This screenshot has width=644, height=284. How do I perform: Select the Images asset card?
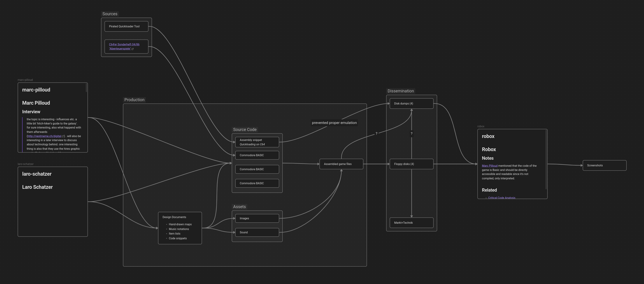coord(257,218)
